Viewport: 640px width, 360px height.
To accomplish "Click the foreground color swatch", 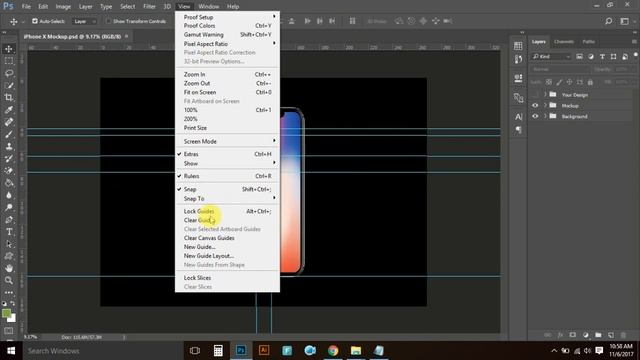I will [x=6, y=313].
